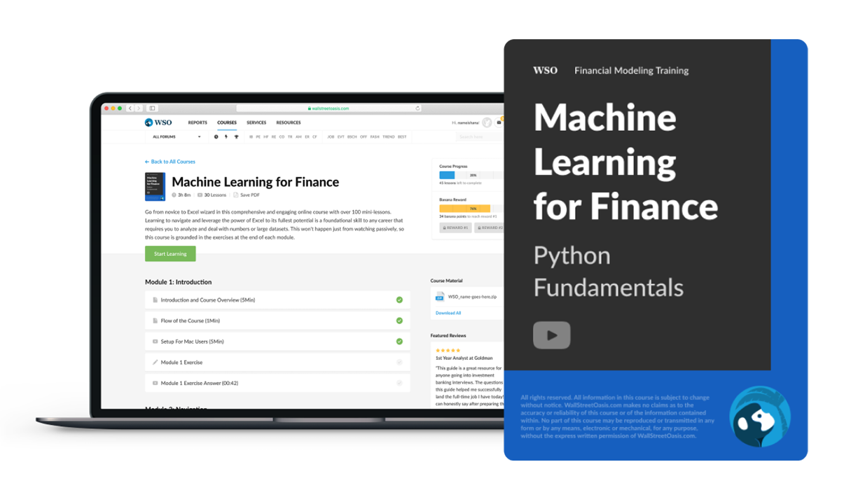Viewport: 844px width, 504px height.
Task: Click the blue Course Progress bar
Action: tap(447, 175)
